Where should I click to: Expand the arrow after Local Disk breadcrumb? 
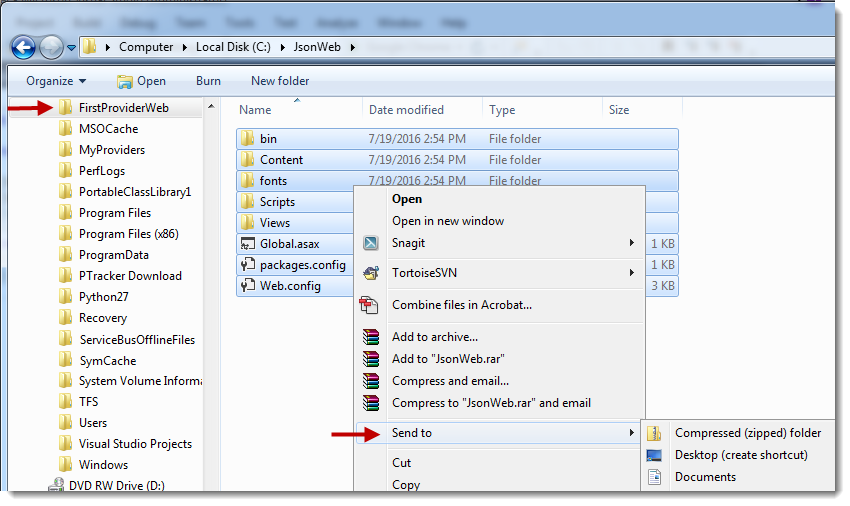pyautogui.click(x=282, y=48)
